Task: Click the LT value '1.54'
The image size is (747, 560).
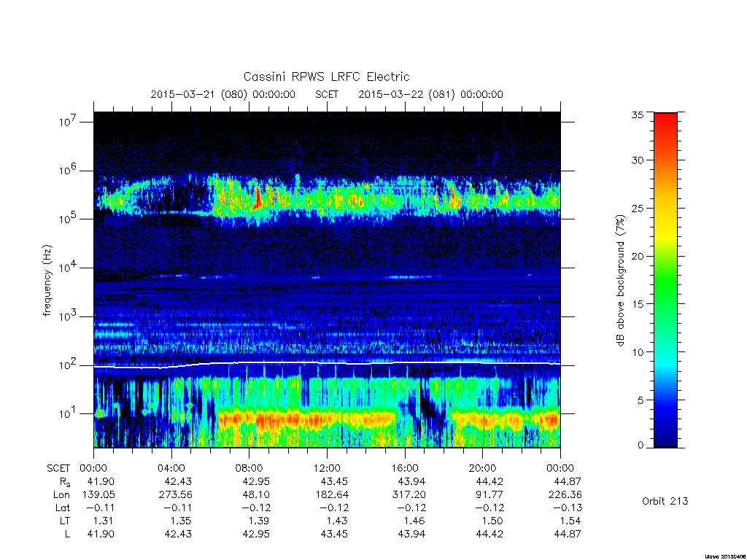Action: click(570, 521)
